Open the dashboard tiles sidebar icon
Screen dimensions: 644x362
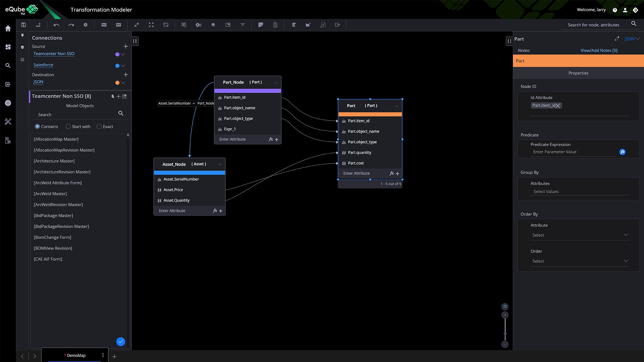point(8,47)
